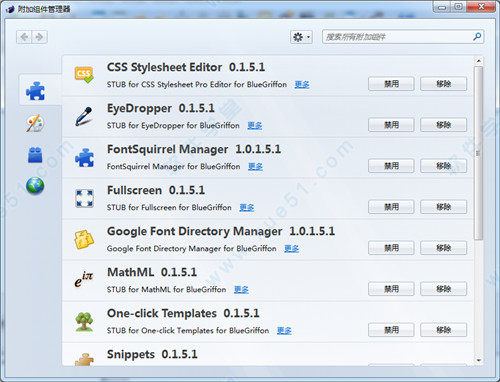
Task: Select the 'EyeDropper 0.1.5.1' title
Action: click(161, 108)
